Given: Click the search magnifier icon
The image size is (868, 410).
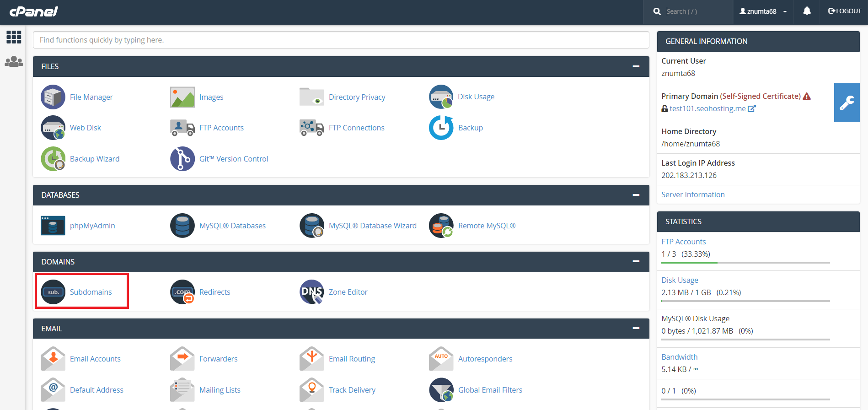Looking at the screenshot, I should tap(657, 11).
